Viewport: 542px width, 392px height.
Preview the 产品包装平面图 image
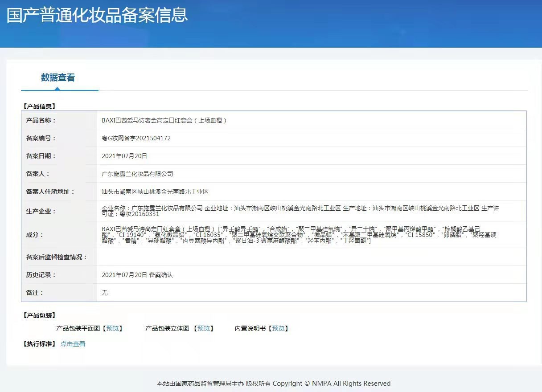pos(112,328)
